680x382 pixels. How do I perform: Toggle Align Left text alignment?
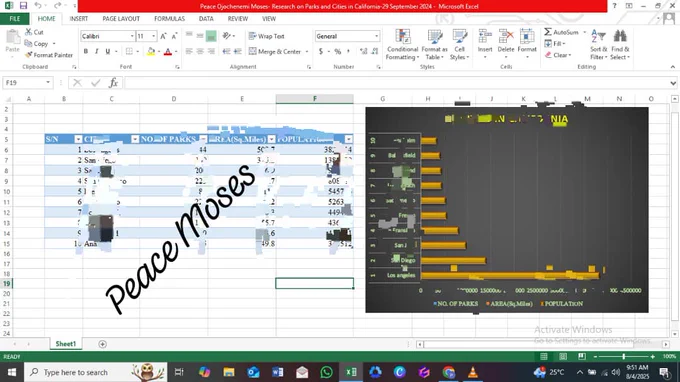tap(189, 52)
